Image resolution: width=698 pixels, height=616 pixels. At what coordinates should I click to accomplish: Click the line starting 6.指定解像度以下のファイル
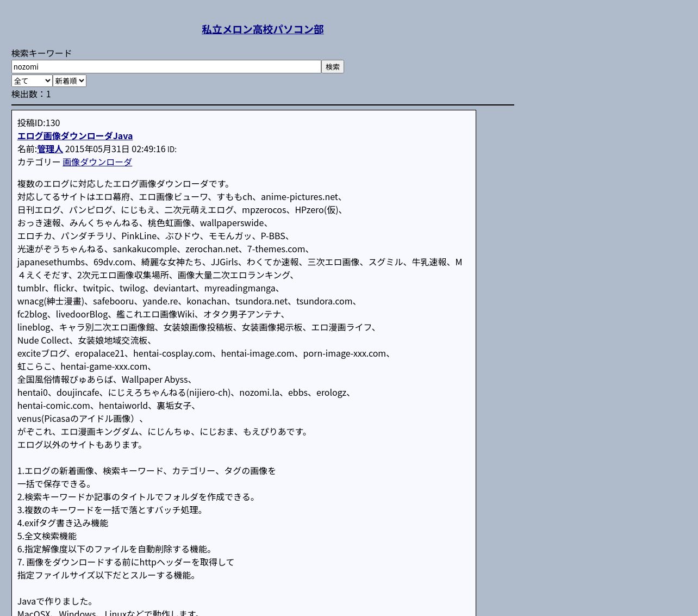[x=117, y=549]
